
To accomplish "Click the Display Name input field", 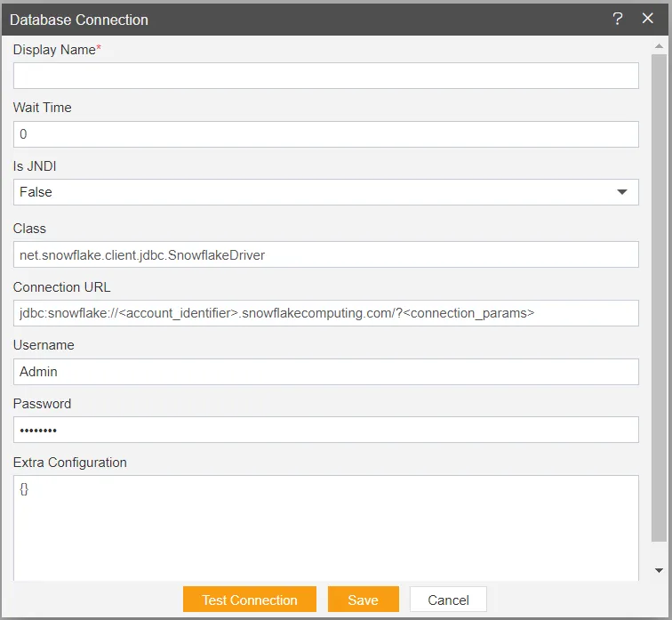I will pos(325,76).
